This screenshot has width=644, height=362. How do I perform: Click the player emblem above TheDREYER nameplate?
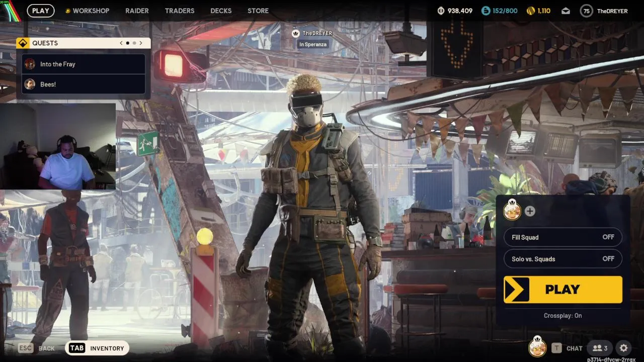(296, 33)
